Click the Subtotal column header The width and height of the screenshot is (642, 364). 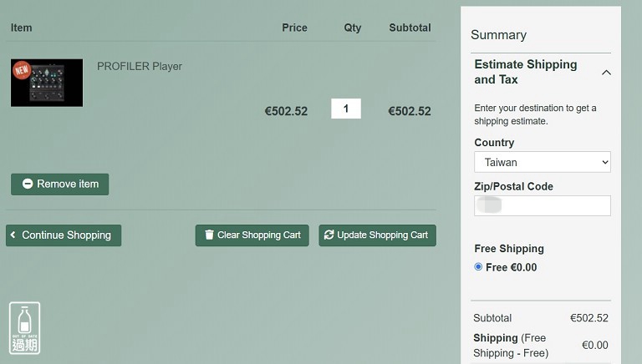point(410,28)
